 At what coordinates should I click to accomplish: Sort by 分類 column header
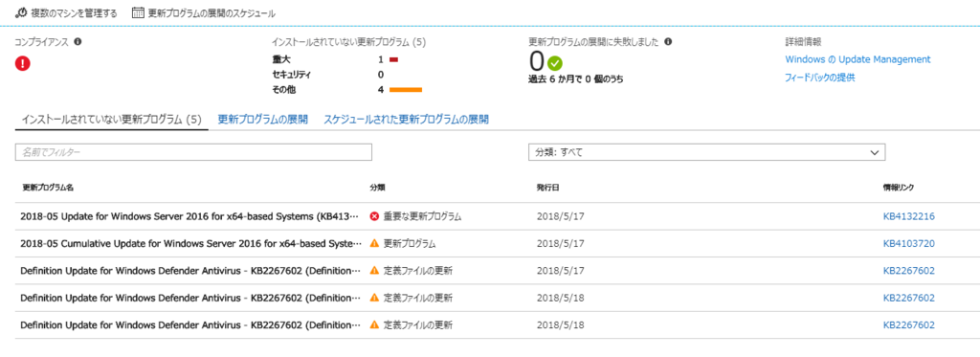[377, 188]
